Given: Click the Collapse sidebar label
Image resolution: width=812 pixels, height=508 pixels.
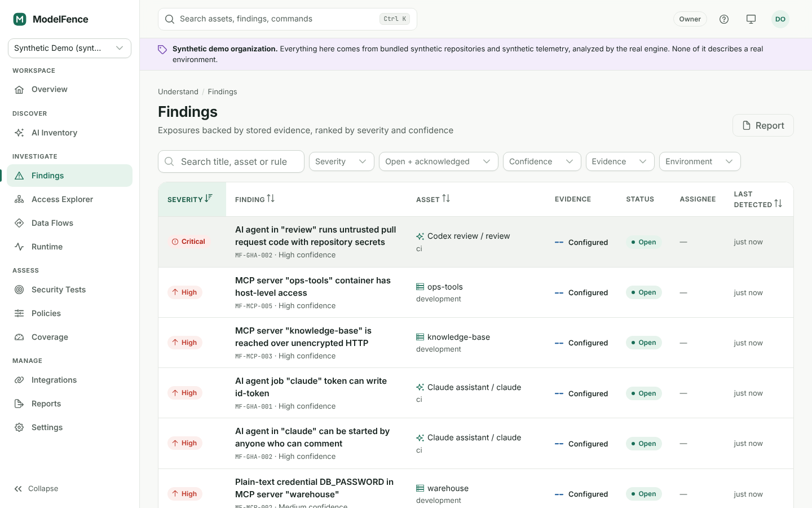Looking at the screenshot, I should tap(43, 489).
